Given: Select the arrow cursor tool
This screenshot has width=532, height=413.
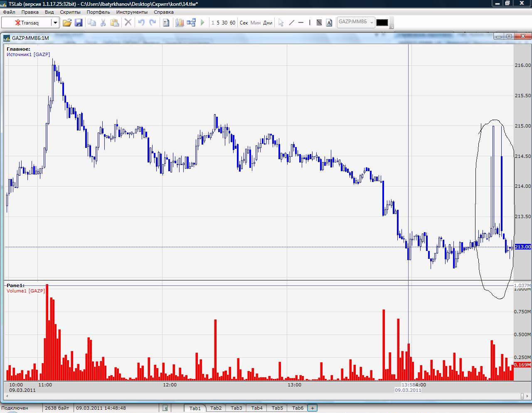Looking at the screenshot, I should (x=281, y=22).
